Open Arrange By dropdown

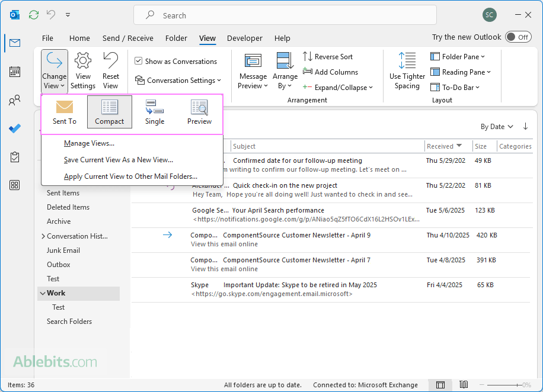pos(285,71)
